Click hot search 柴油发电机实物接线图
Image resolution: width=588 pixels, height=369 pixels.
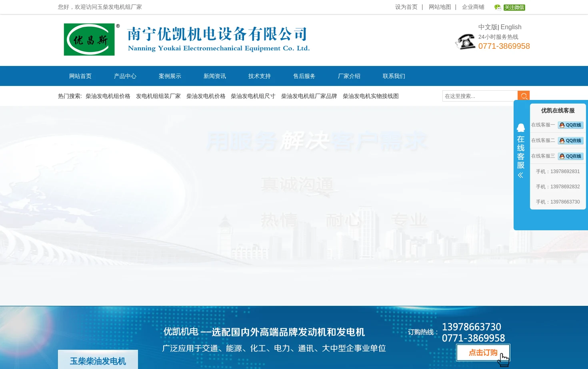click(x=371, y=96)
